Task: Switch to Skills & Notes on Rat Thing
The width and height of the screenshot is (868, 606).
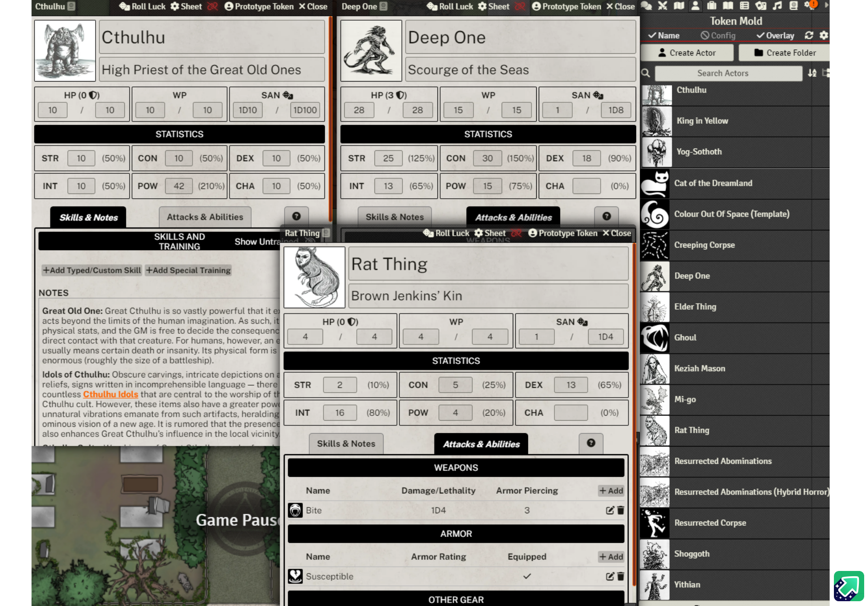Action: (346, 444)
